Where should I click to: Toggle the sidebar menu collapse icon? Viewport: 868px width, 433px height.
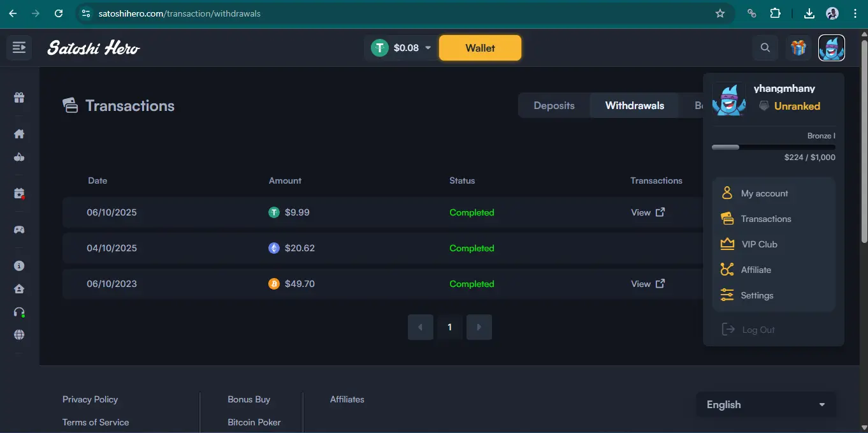click(x=19, y=48)
